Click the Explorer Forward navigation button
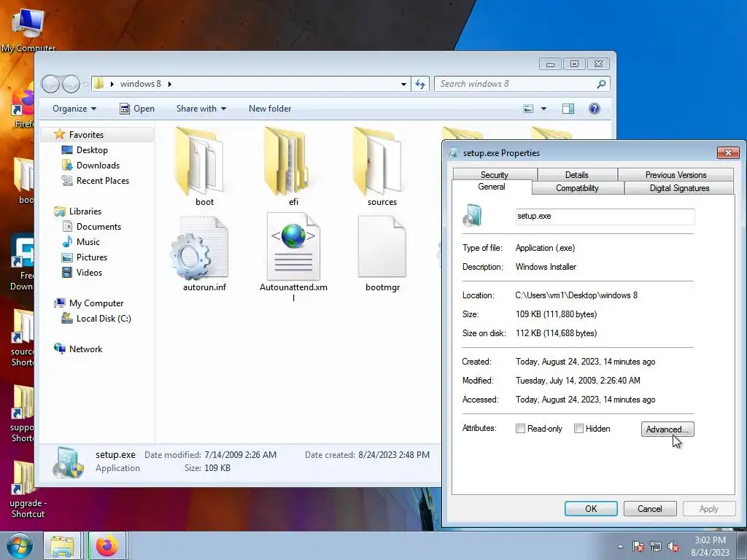 pos(71,84)
